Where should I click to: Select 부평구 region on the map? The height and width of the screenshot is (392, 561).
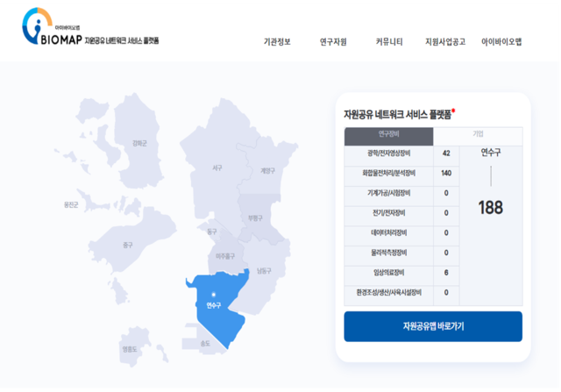(x=255, y=218)
